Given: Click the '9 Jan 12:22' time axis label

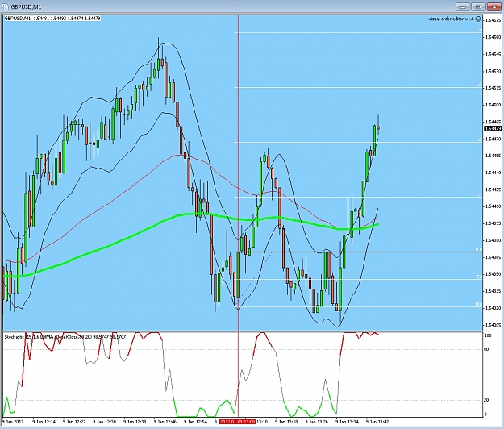Looking at the screenshot, I should (x=74, y=421).
